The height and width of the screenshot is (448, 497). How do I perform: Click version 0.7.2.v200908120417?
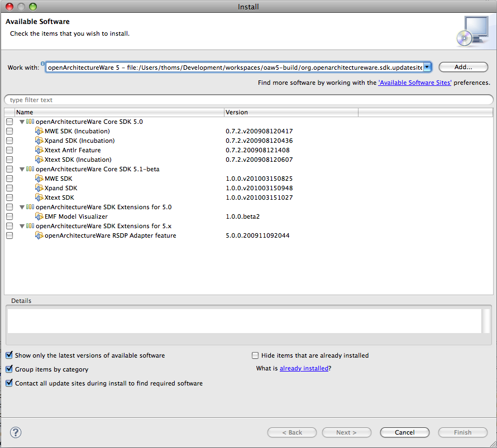(x=259, y=131)
